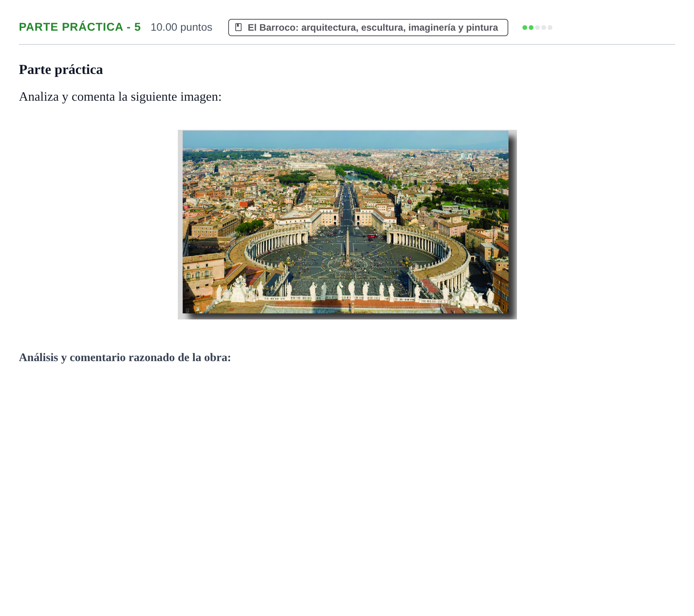Click the book icon in the topic tag
This screenshot has height=616, width=694.
pos(238,28)
